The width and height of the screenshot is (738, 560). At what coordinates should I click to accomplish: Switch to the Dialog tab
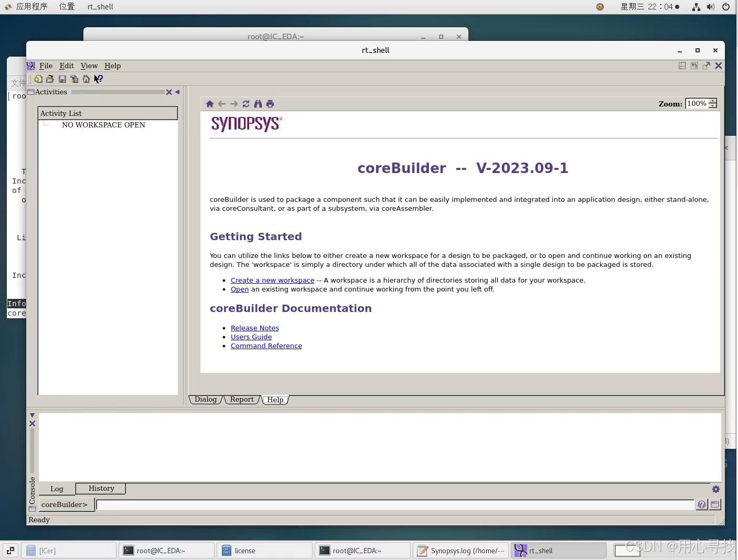coord(206,400)
